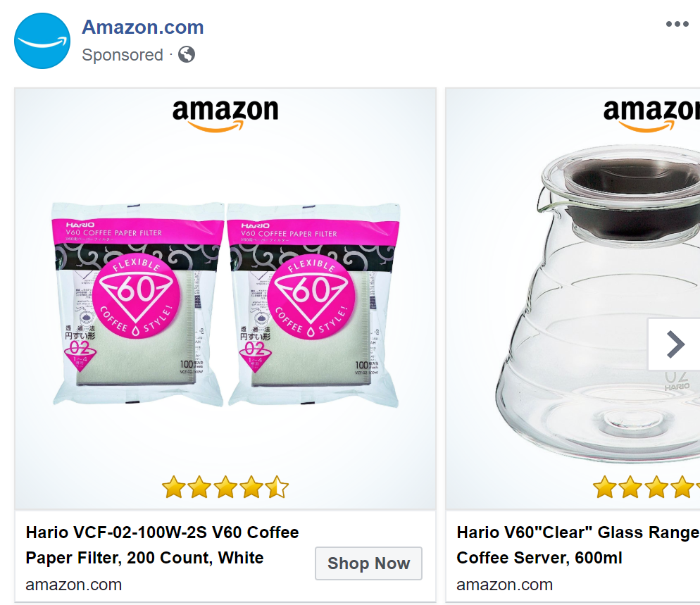This screenshot has width=700, height=605.
Task: Open the three-dot post options menu
Action: point(677,25)
